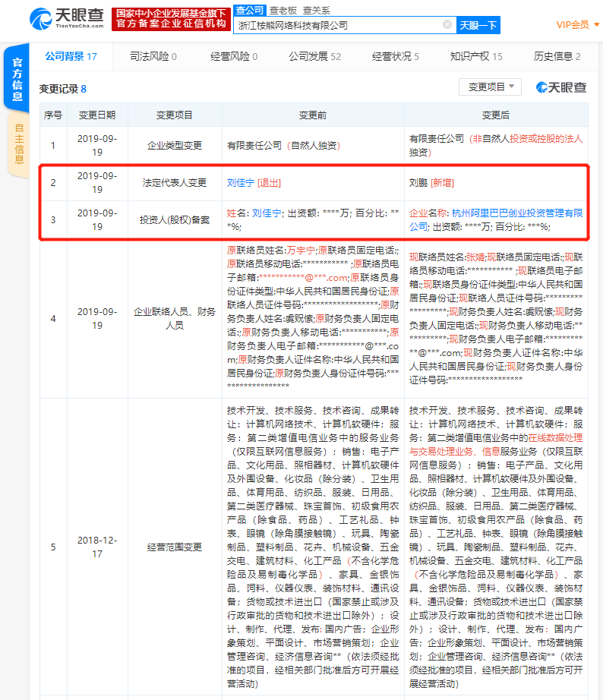Select the 自主信息 side tab
Image resolution: width=603 pixels, height=700 pixels.
19,143
